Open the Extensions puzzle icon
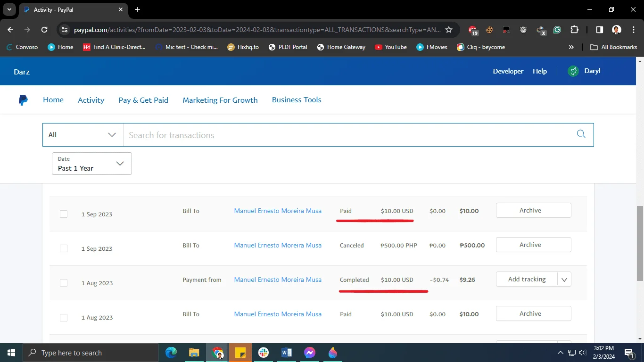Screen dimensions: 644x362 [574, 30]
